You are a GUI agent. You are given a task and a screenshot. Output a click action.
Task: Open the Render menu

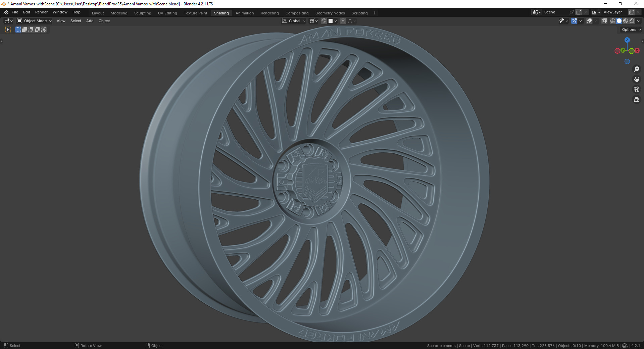pos(41,12)
